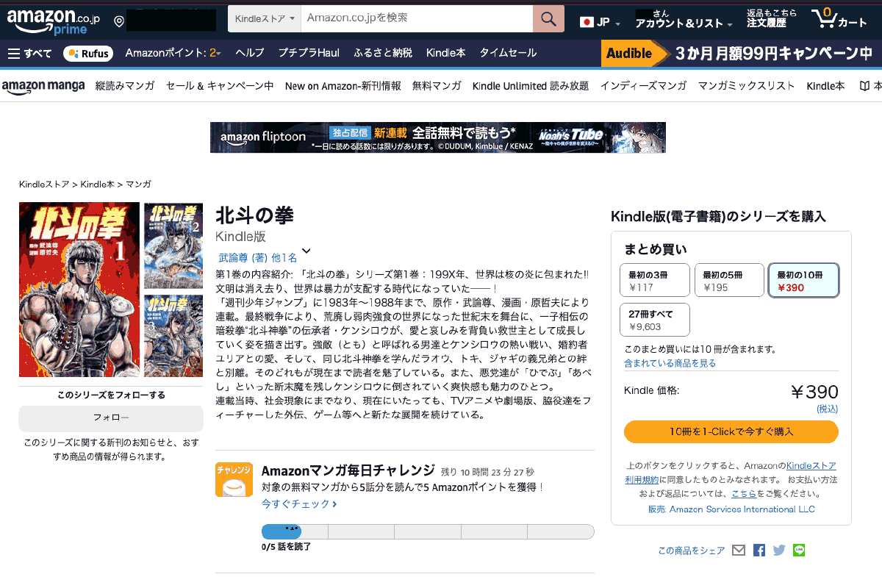This screenshot has height=588, width=882.
Task: Launch the Rufus assistant
Action: point(87,53)
